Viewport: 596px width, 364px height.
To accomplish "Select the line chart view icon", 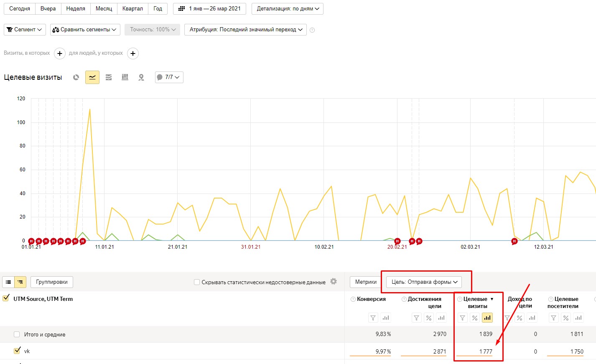I will click(x=92, y=77).
